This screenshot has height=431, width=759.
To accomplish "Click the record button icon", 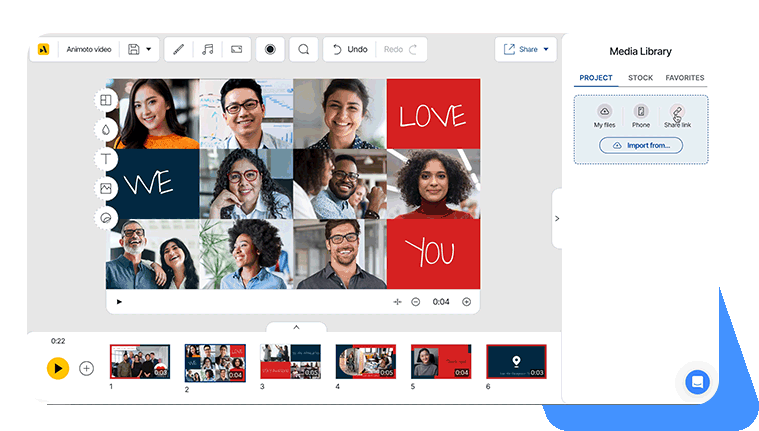I will point(270,49).
